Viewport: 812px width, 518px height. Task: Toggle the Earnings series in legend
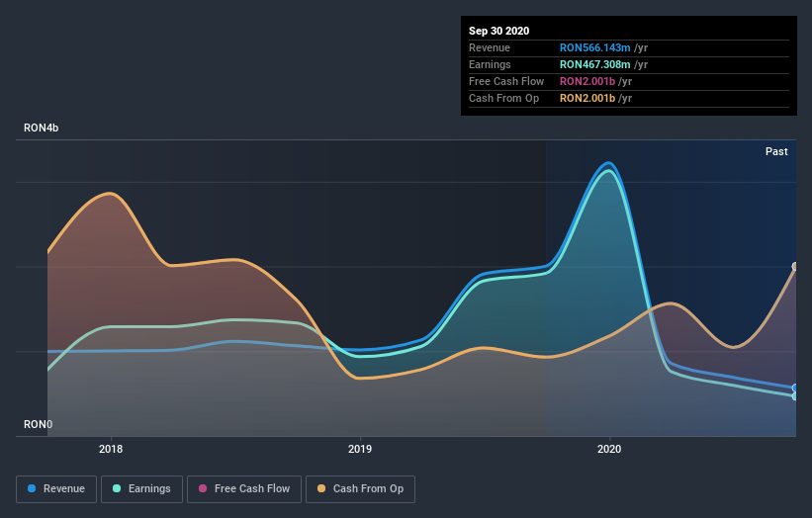pos(141,489)
